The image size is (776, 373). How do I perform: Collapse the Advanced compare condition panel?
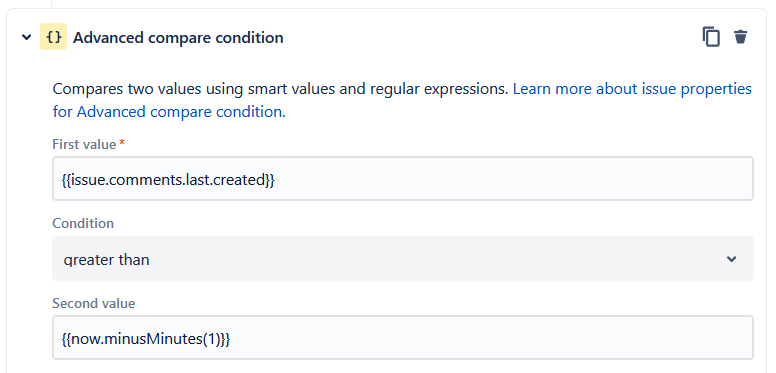[27, 37]
